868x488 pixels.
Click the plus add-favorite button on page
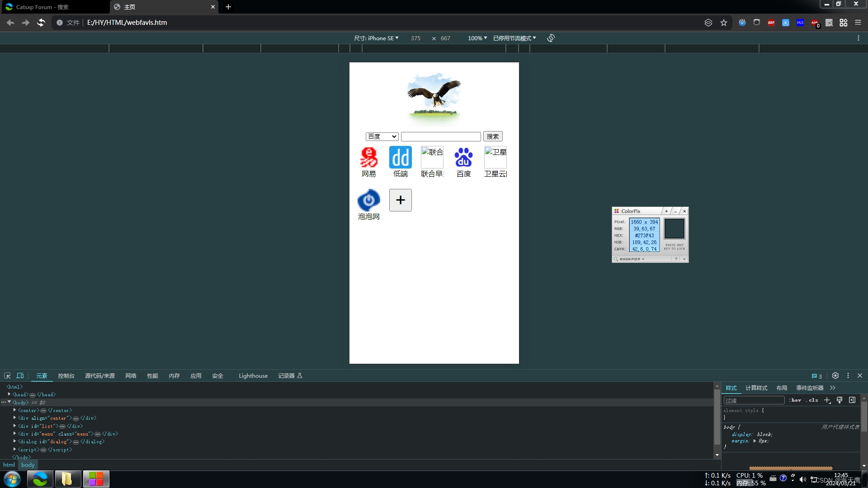(x=401, y=200)
